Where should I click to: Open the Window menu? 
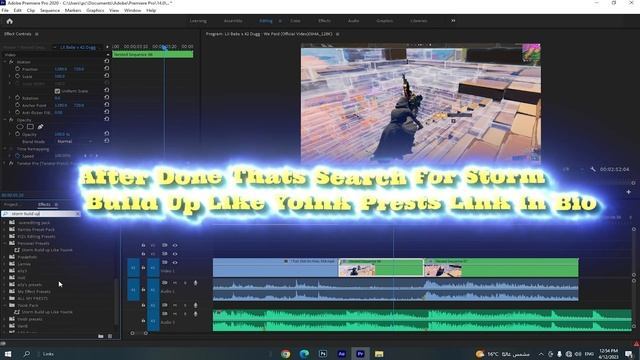click(x=132, y=10)
